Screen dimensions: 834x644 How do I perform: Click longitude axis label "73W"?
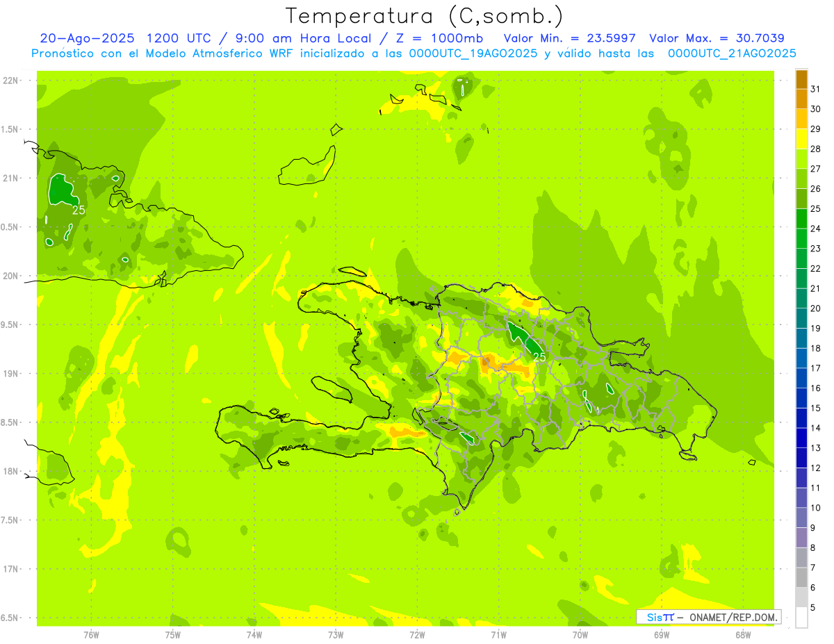click(336, 634)
